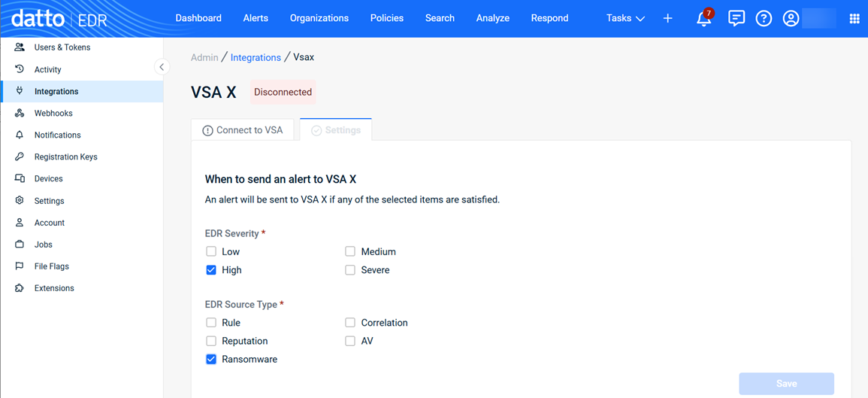Open the help question mark icon
The height and width of the screenshot is (398, 868).
pos(764,18)
